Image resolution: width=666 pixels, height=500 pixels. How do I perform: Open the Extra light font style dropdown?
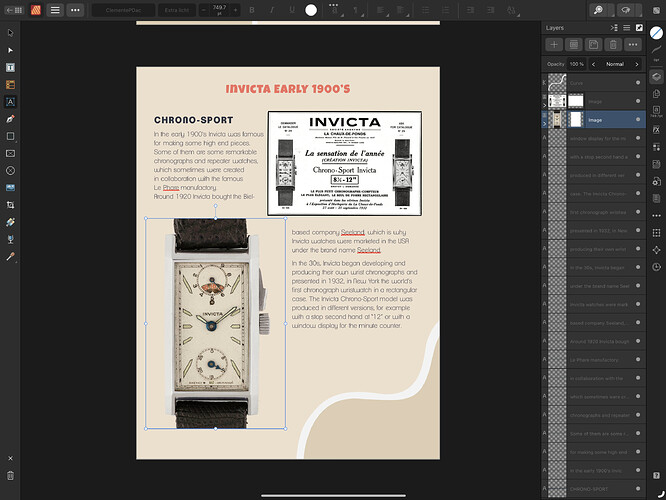(177, 10)
